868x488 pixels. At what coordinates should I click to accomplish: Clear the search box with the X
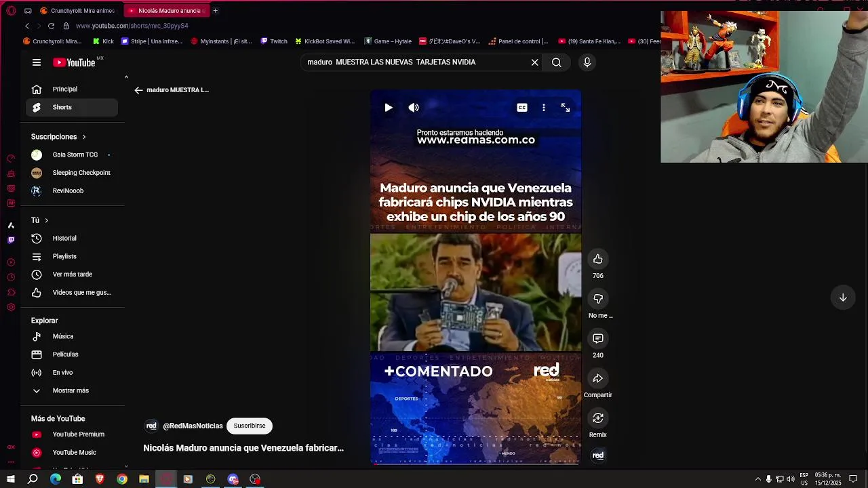pos(534,62)
